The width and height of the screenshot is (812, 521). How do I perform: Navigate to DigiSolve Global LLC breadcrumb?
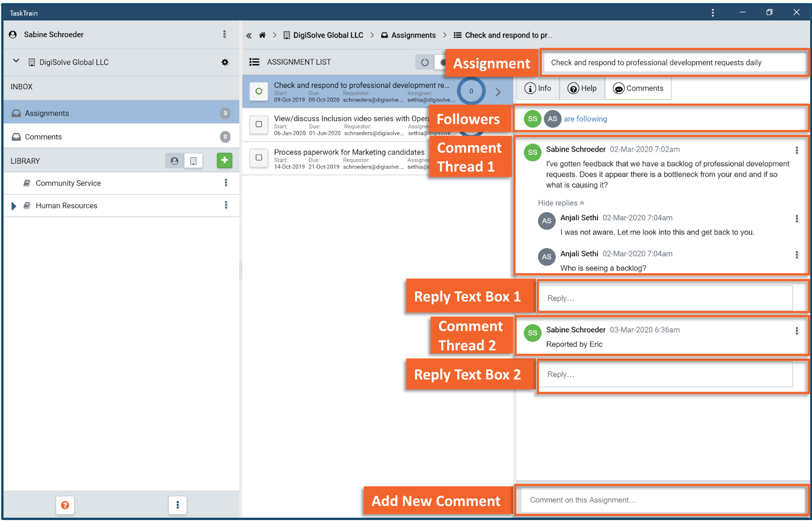[323, 35]
